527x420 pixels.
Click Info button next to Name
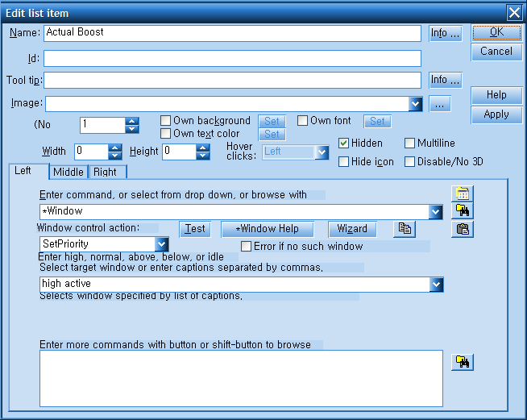[x=446, y=34]
